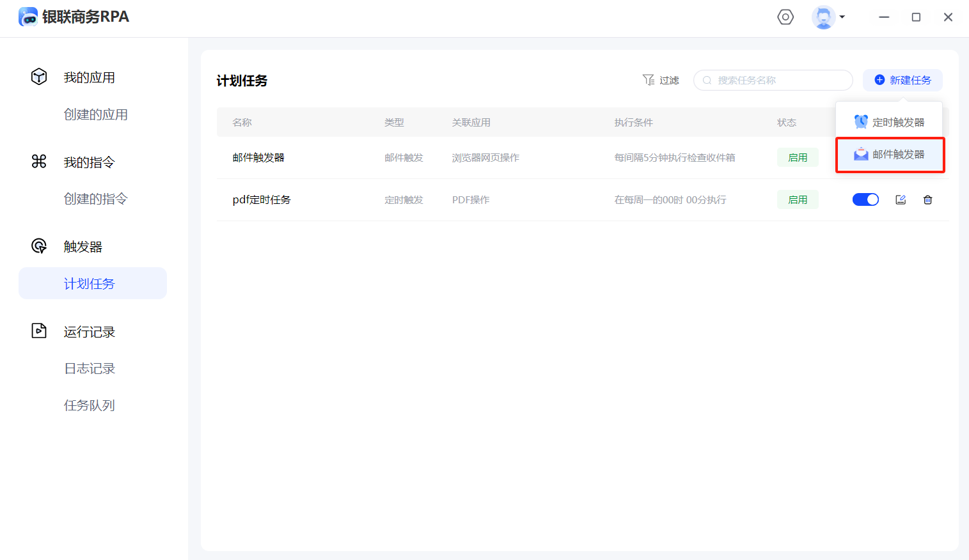This screenshot has width=969, height=560.
Task: Open the 任务队列 page
Action: click(90, 405)
